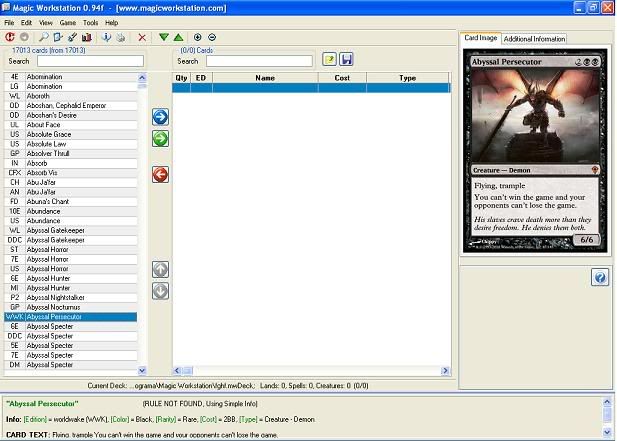Click the brushes toolbar icon
Image resolution: width=617 pixels, height=441 pixels.
coord(72,37)
